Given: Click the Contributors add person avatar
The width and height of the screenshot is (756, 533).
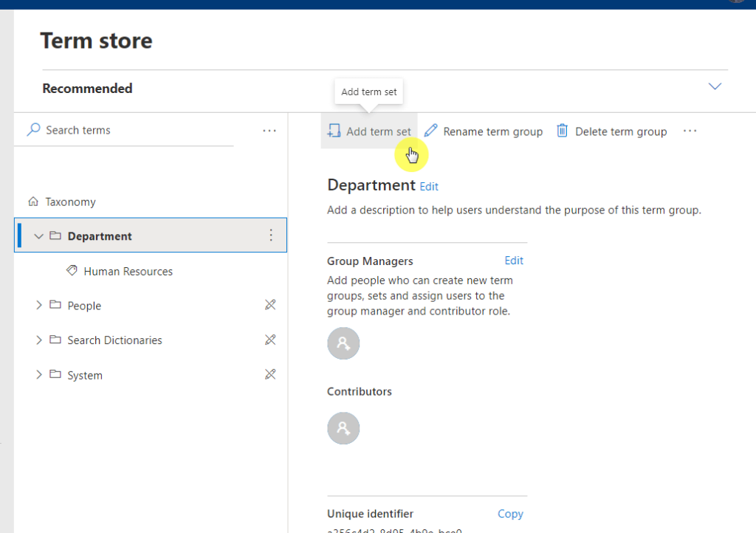Looking at the screenshot, I should [343, 428].
